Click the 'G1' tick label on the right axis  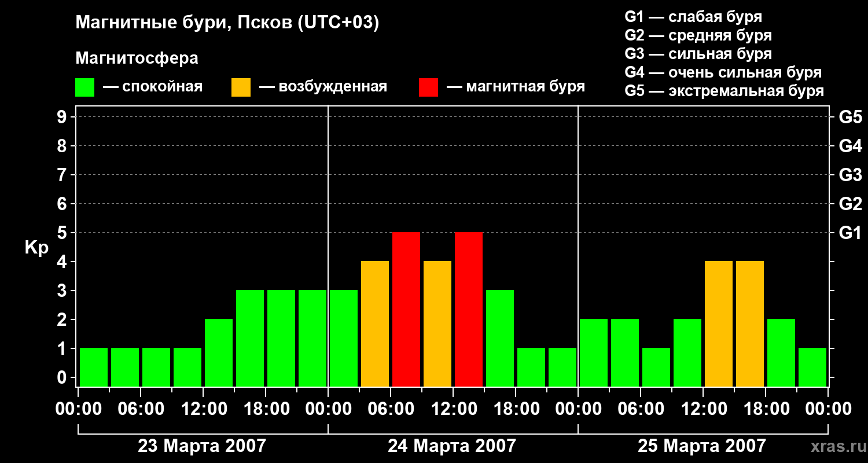coord(850,233)
